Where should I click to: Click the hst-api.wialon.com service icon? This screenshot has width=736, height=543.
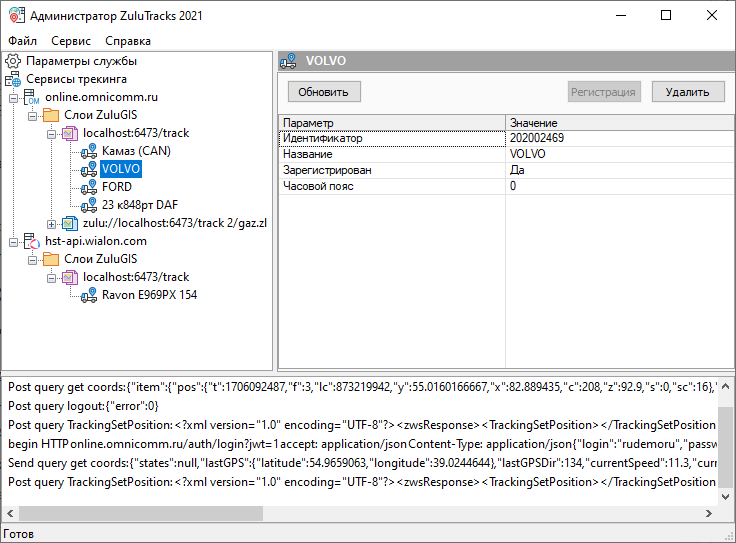[31, 241]
